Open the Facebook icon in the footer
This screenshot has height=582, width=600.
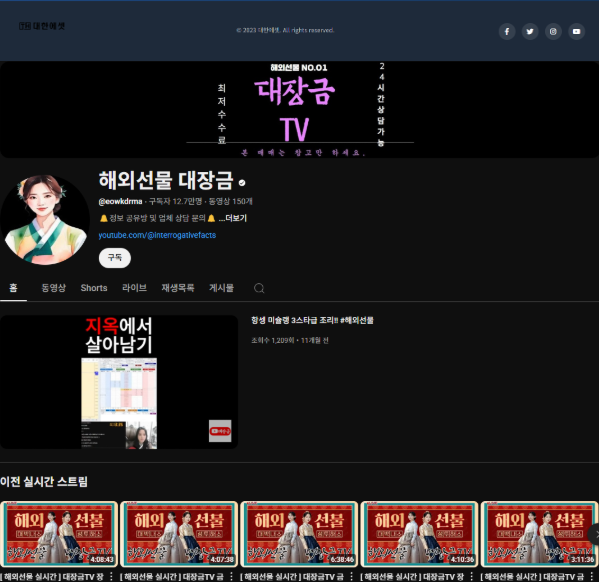pos(507,31)
